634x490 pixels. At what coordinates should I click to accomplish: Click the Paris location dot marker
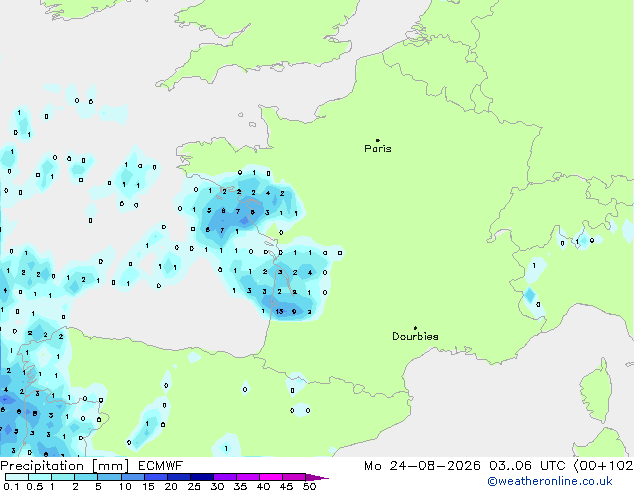[x=378, y=140]
